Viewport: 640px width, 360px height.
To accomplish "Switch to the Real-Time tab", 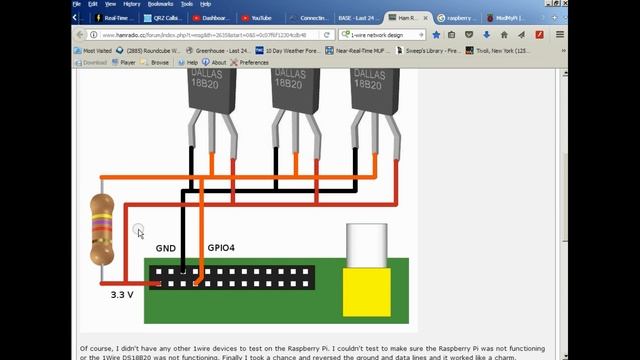I will (114, 18).
